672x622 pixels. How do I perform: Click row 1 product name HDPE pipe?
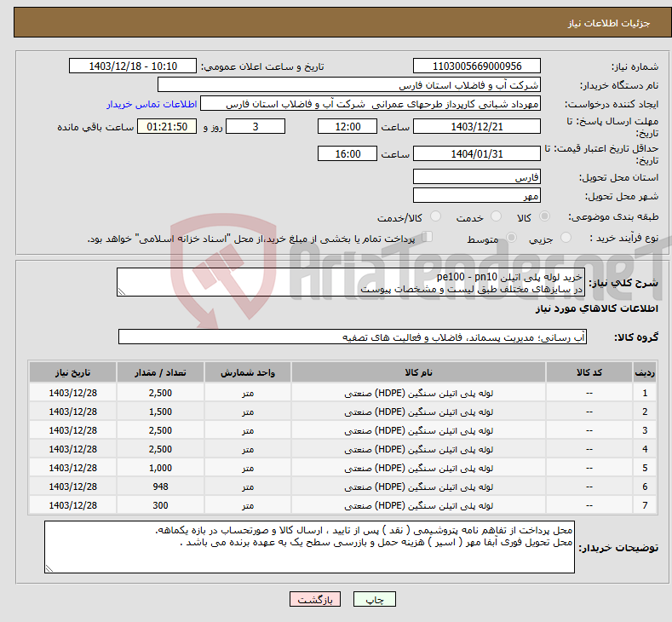pyautogui.click(x=419, y=393)
